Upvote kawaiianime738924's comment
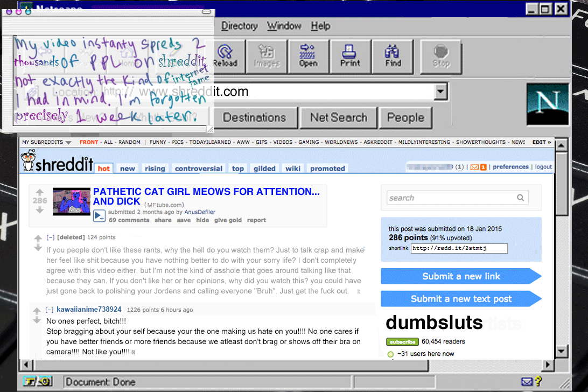 point(37,311)
